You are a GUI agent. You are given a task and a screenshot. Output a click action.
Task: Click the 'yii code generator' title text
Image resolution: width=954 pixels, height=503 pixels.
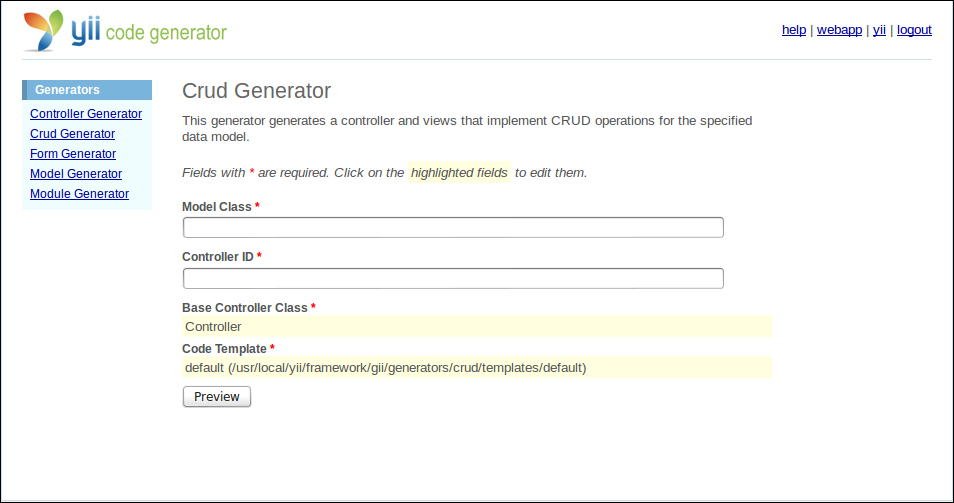tap(148, 30)
